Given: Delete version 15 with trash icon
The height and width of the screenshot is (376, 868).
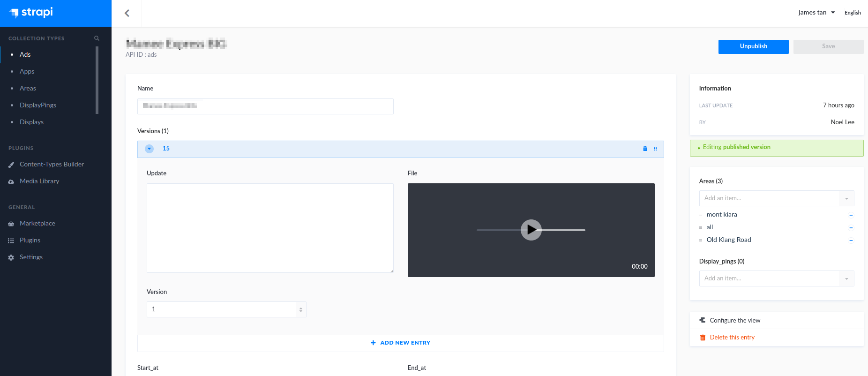Looking at the screenshot, I should click(x=645, y=149).
